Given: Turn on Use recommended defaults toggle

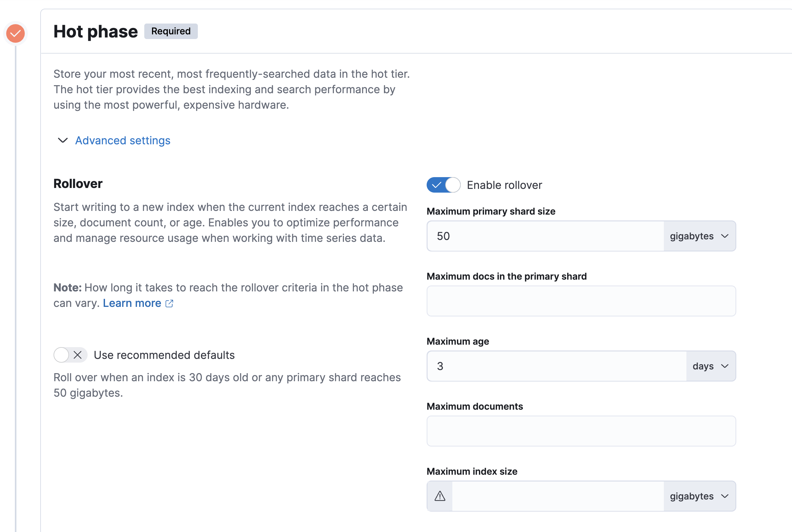Looking at the screenshot, I should click(x=70, y=355).
